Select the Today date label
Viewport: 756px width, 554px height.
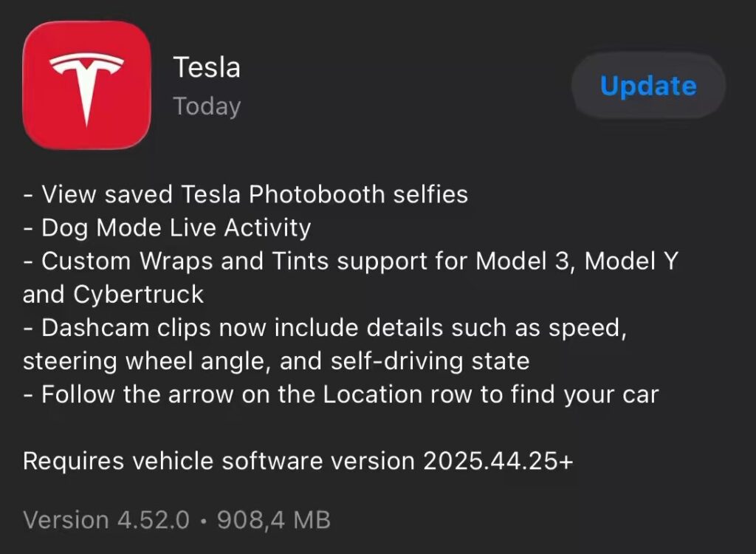[x=207, y=106]
